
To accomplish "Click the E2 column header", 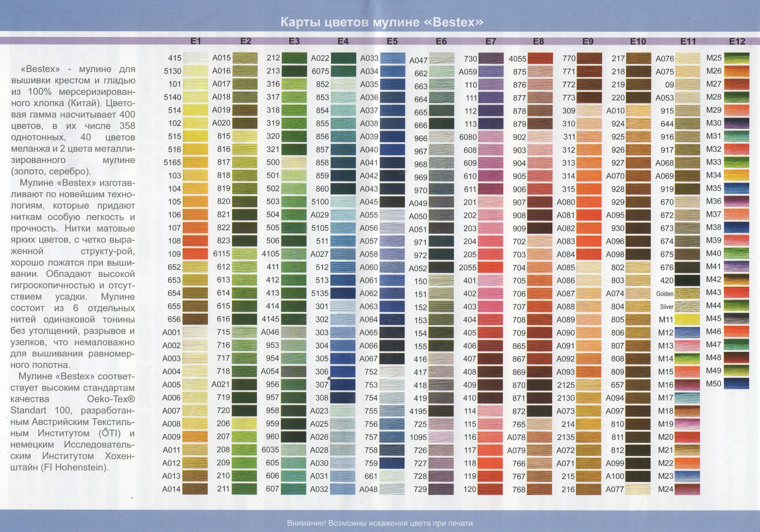I will tap(246, 41).
